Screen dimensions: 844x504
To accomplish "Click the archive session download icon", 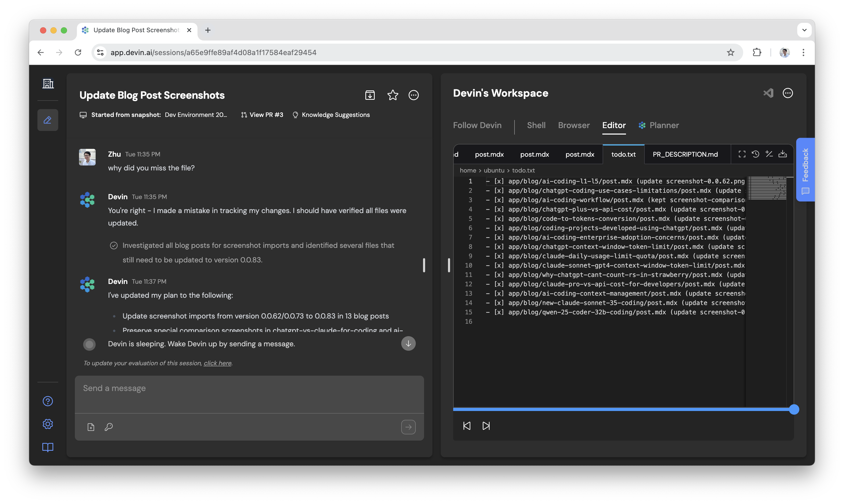I will (x=370, y=95).
